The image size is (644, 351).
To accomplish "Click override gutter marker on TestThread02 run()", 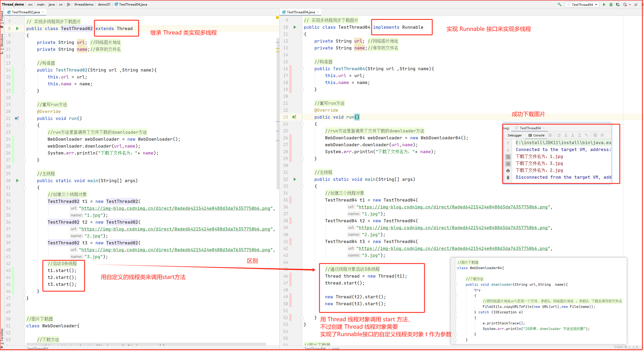I will [17, 118].
